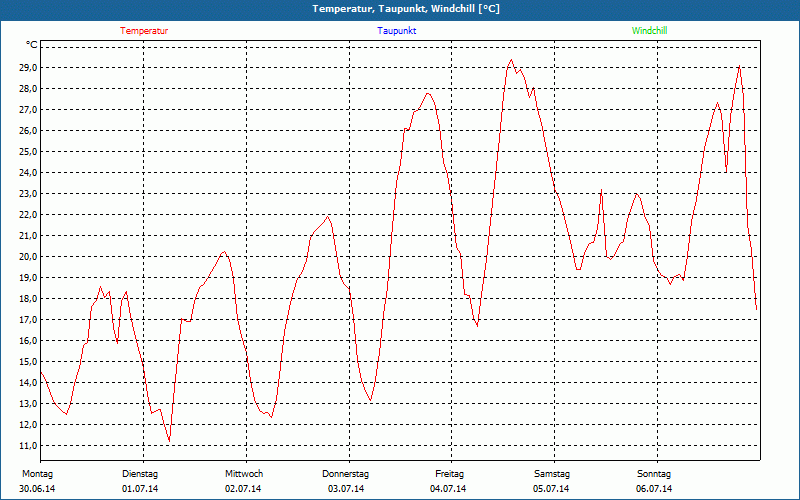
Task: Click the 12,0 y-axis value
Action: click(x=29, y=424)
